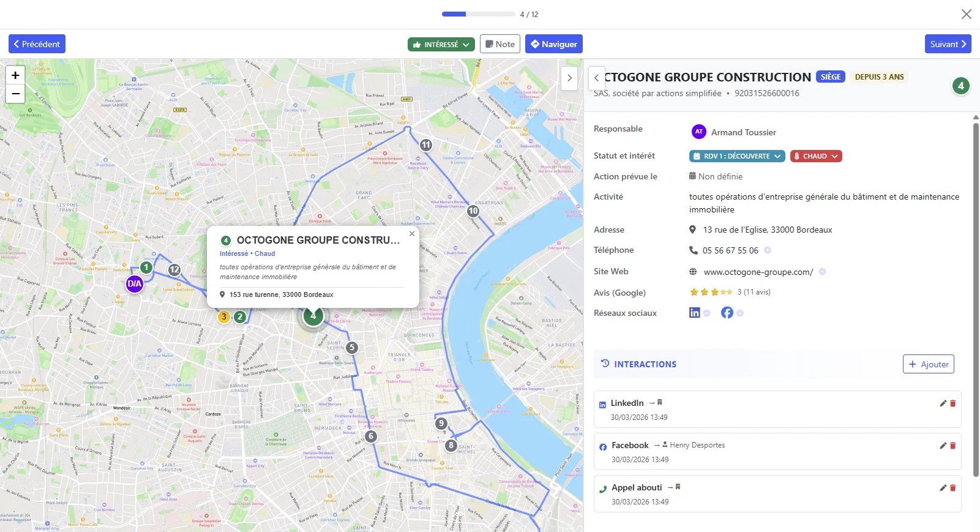This screenshot has height=532, width=980.
Task: Collapse the details panel using left chevron
Action: (x=597, y=78)
